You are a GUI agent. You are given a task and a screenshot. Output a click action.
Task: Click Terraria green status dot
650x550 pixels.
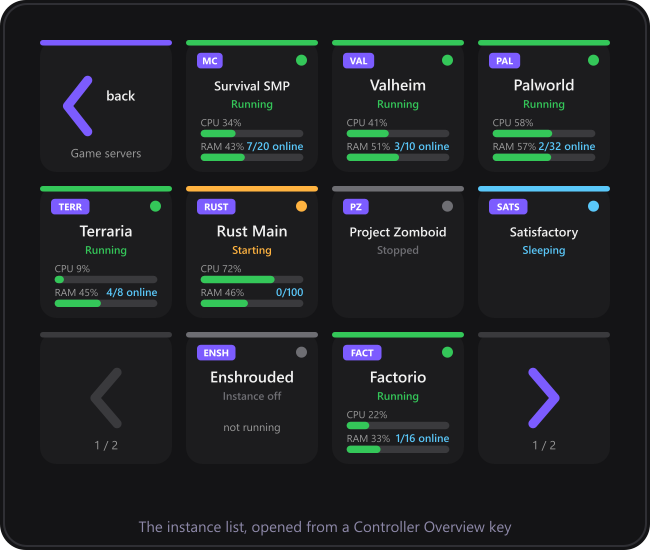click(x=155, y=206)
